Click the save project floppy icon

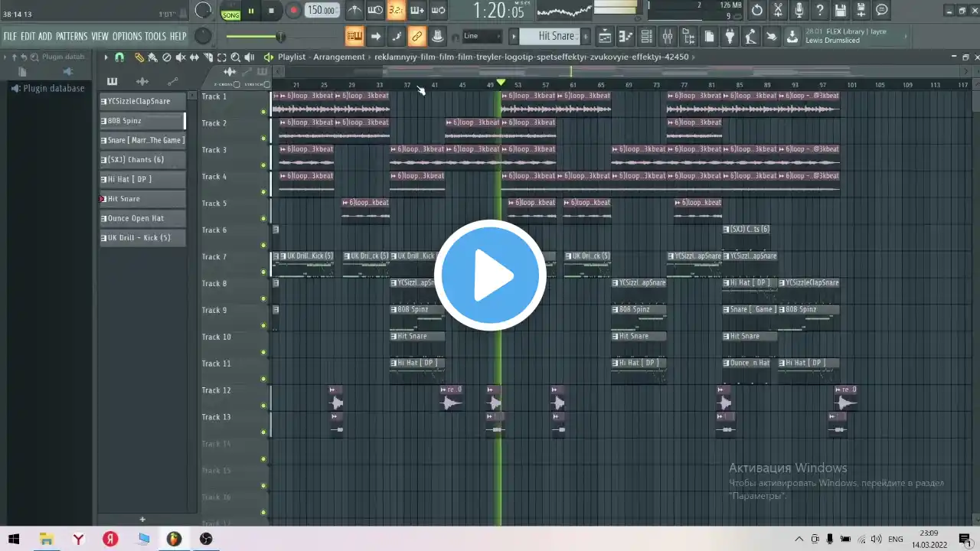pyautogui.click(x=841, y=11)
